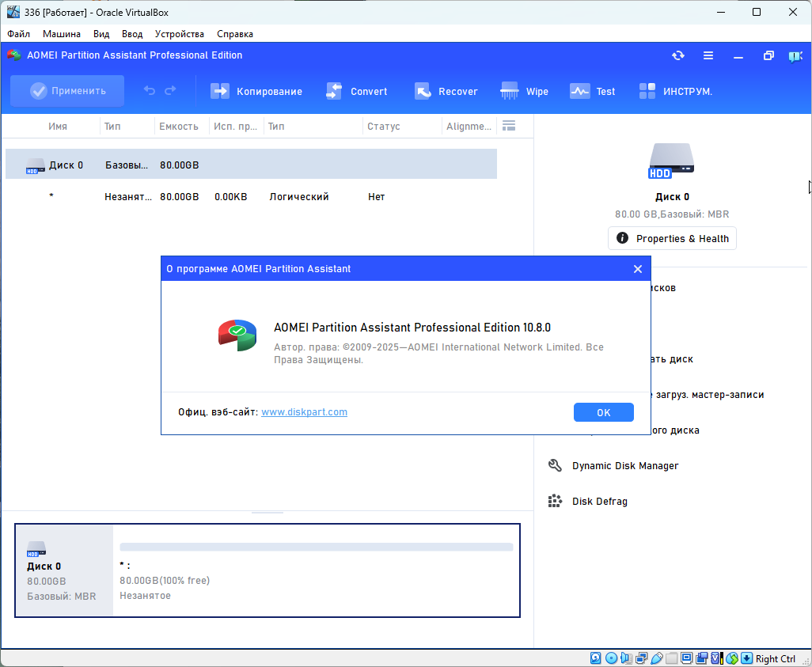Open the hamburger menu icon
This screenshot has height=667, width=812.
[708, 55]
